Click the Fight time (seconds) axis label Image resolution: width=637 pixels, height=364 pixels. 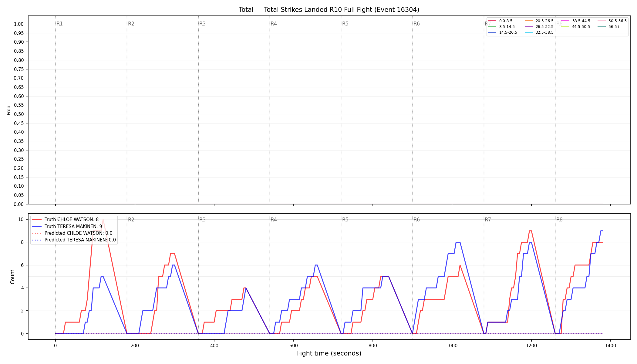pos(329,353)
